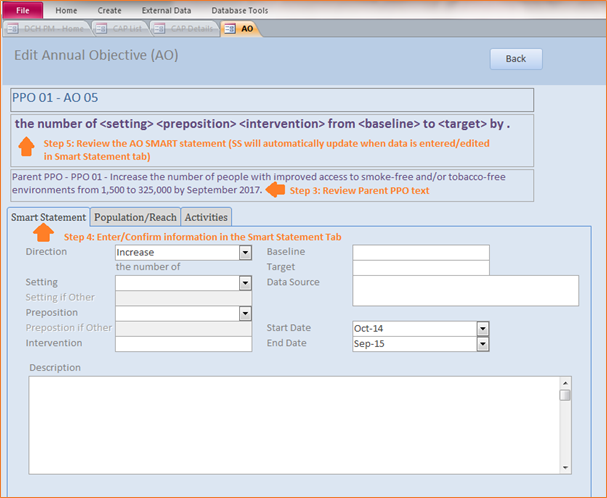Click the CAP List tab form icon

[101, 29]
